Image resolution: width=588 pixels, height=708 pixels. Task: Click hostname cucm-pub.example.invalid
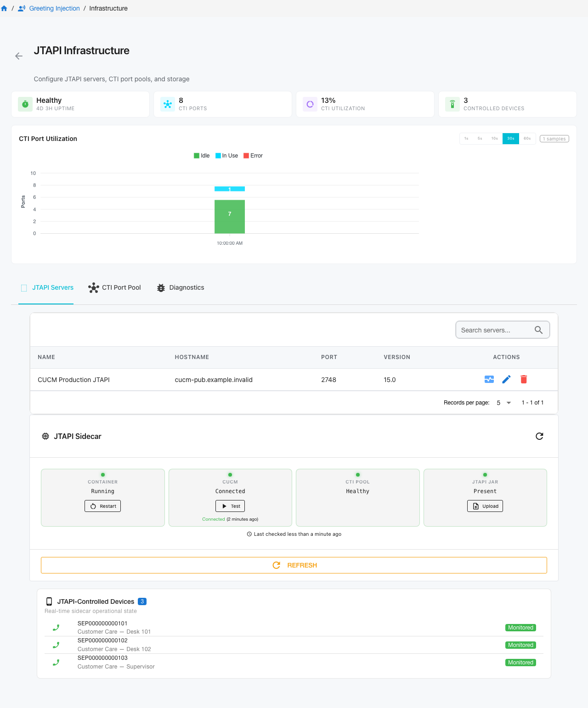click(214, 380)
